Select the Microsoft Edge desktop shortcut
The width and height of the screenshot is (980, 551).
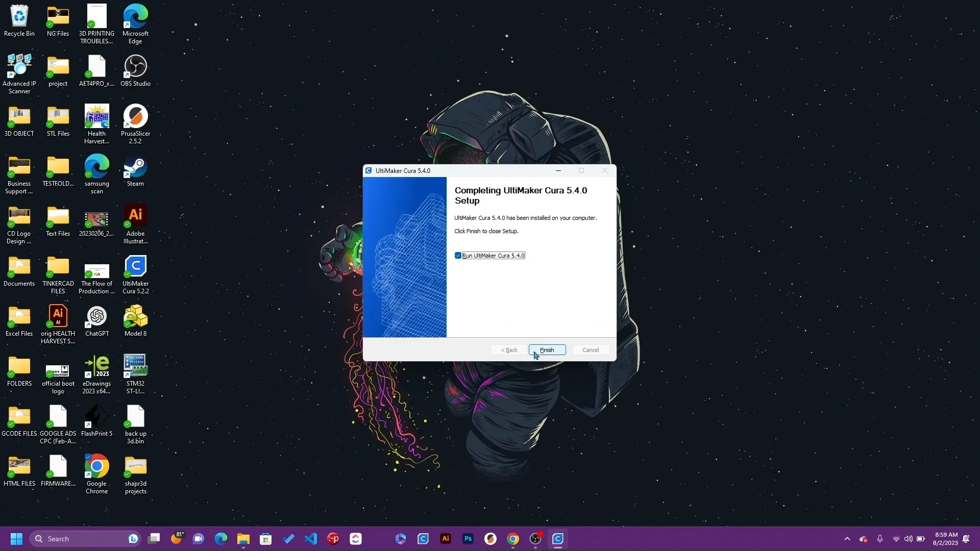(x=135, y=24)
